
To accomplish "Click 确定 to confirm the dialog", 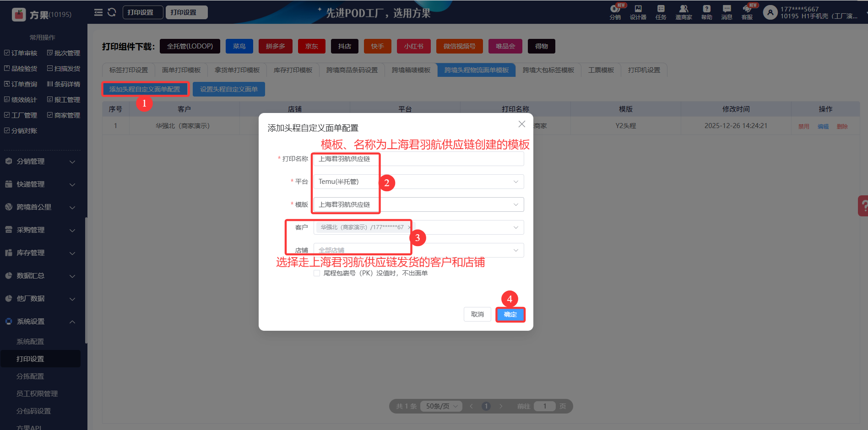I will click(510, 315).
